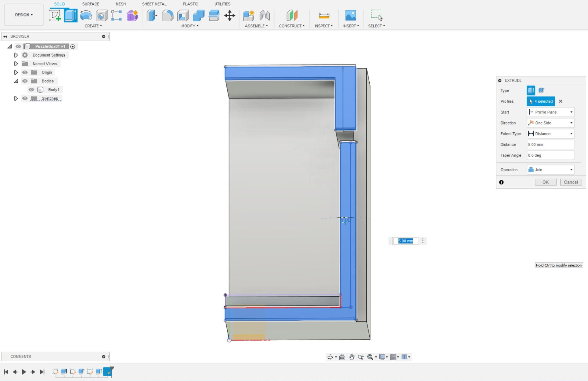
Task: Switch to the SHEET METAL tab
Action: click(x=154, y=4)
